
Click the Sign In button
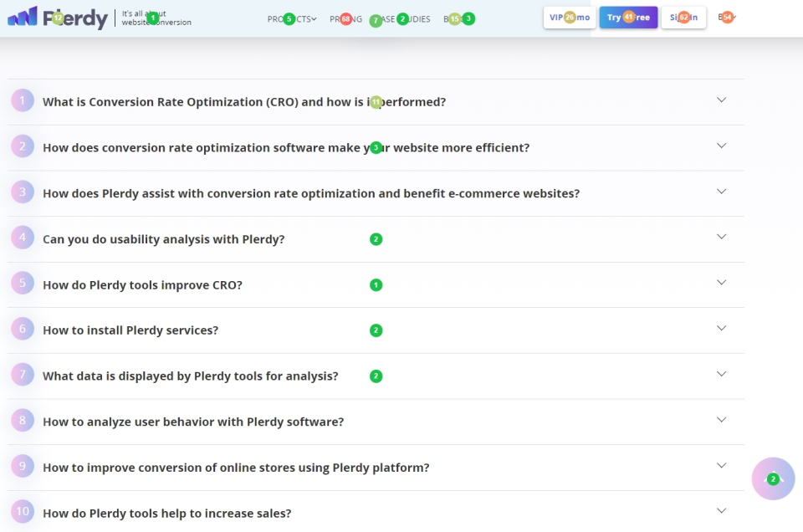click(683, 18)
